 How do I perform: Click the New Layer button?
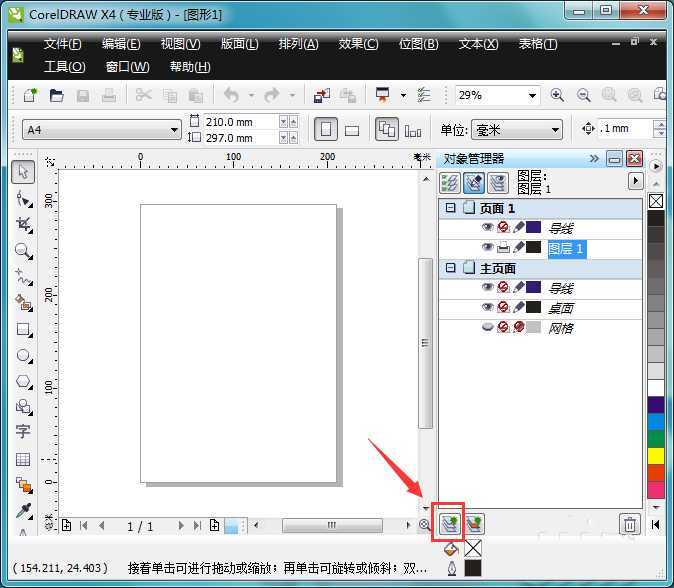(x=448, y=523)
